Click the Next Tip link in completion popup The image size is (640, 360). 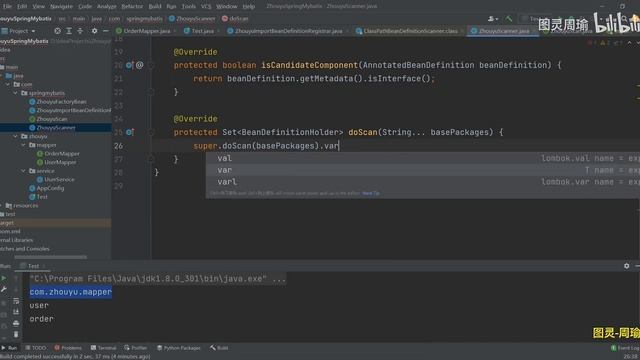coord(371,193)
